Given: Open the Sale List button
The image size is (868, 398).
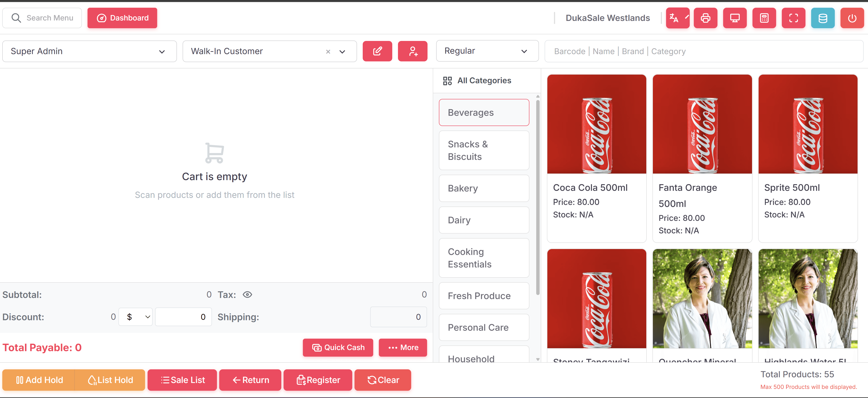Looking at the screenshot, I should [x=182, y=380].
